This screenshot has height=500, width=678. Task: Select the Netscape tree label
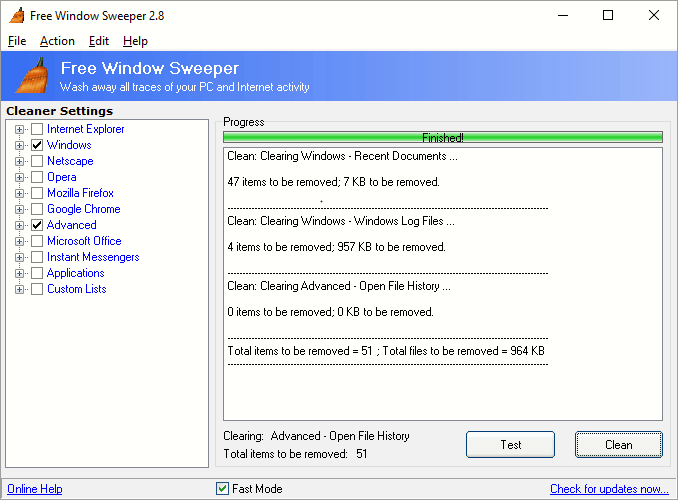point(70,161)
